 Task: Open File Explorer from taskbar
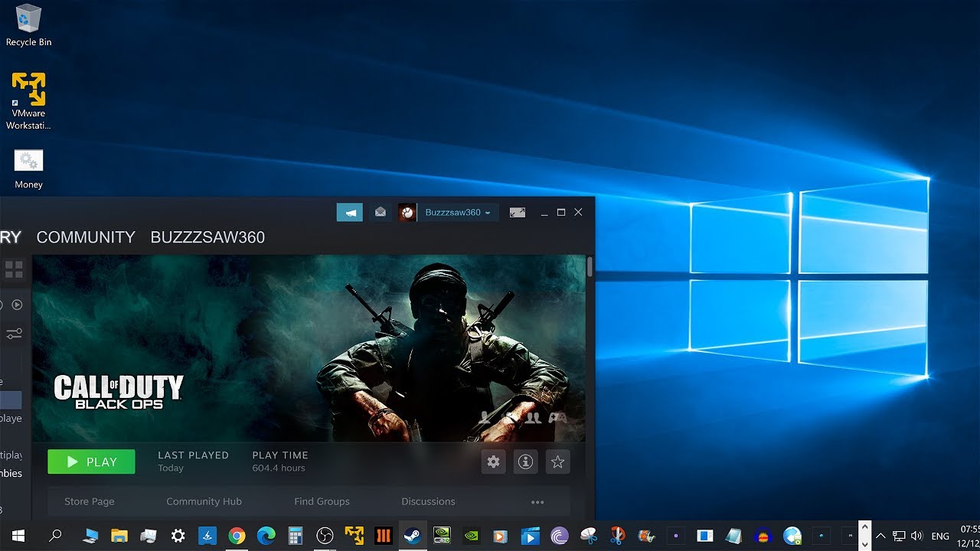click(x=119, y=536)
